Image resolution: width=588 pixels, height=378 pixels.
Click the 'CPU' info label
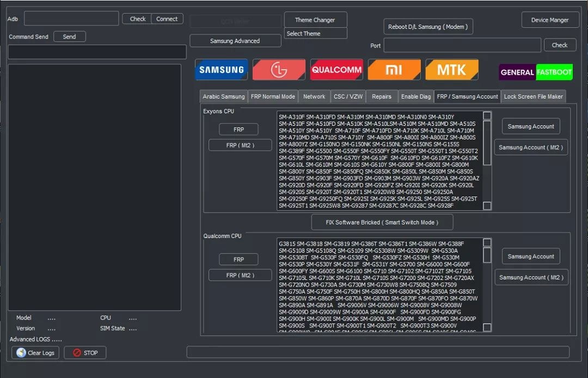[106, 318]
